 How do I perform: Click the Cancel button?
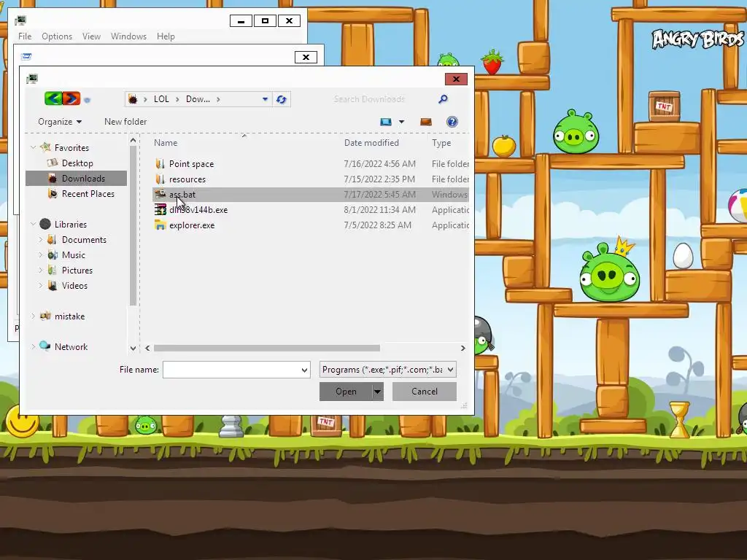424,392
